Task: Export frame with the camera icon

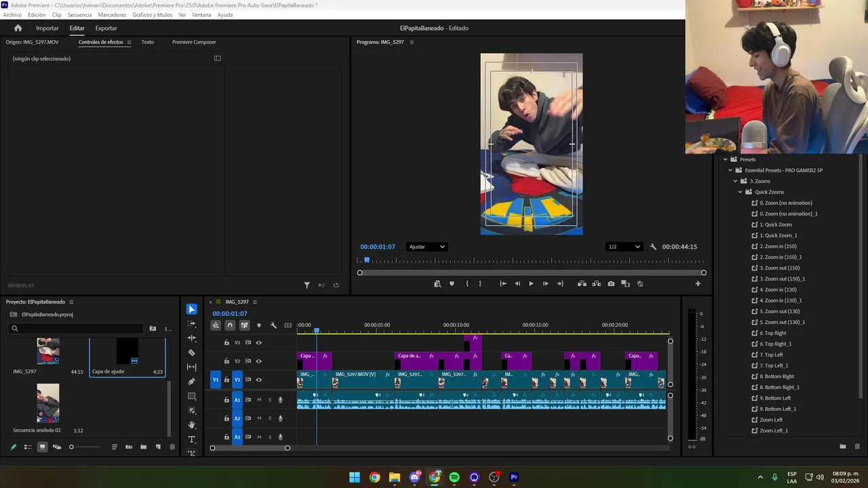Action: (x=611, y=284)
